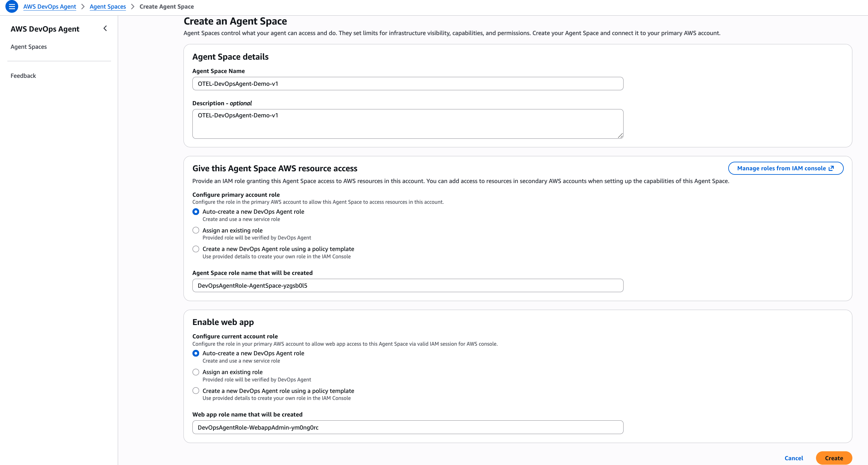Select Auto-create a new DevOps Agent role for web app
Viewport: 868px width, 465px height.
(x=196, y=353)
